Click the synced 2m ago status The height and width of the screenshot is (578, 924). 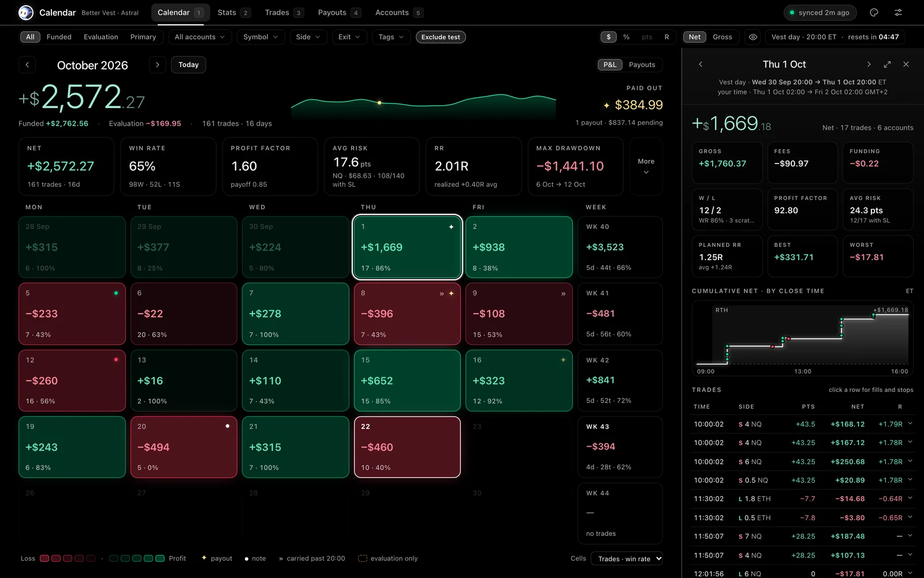819,13
